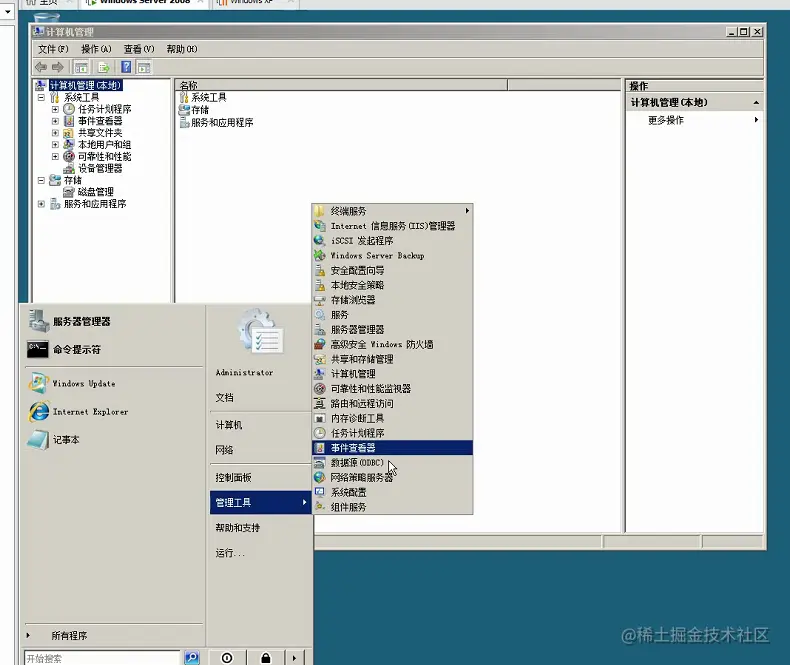Open 组件服务 from submenu
Viewport: 790px width, 665px height.
pyautogui.click(x=392, y=507)
